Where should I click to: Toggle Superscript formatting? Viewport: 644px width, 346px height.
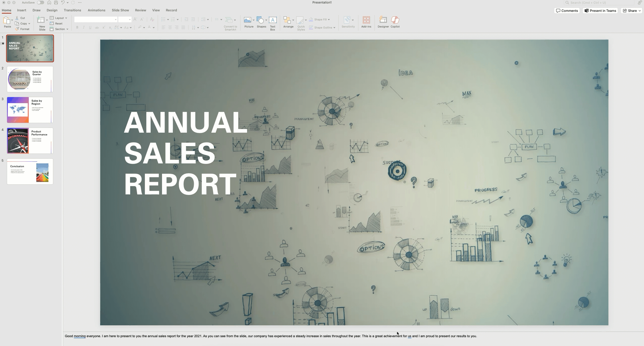click(x=103, y=27)
